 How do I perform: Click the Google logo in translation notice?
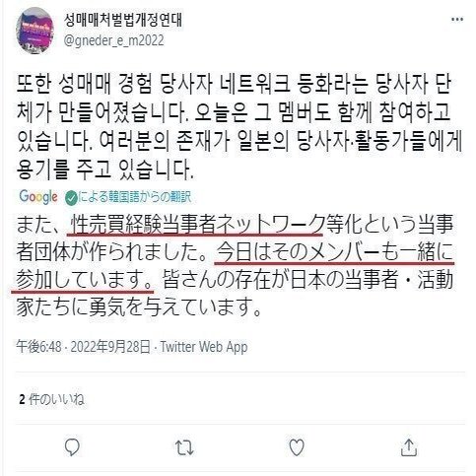38,197
